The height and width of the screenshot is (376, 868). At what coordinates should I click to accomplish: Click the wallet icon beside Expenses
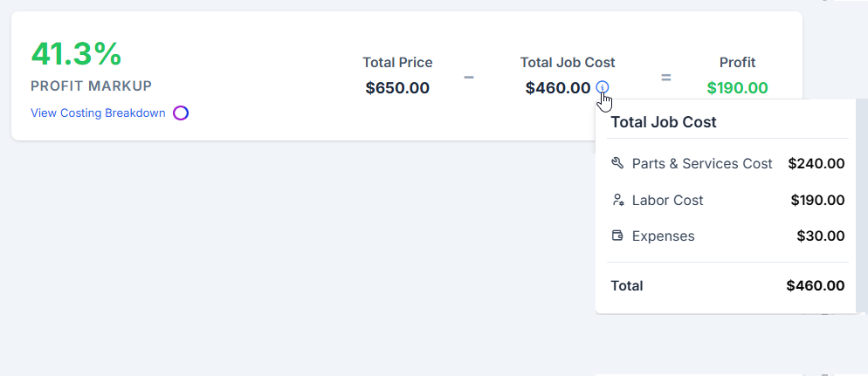point(617,236)
